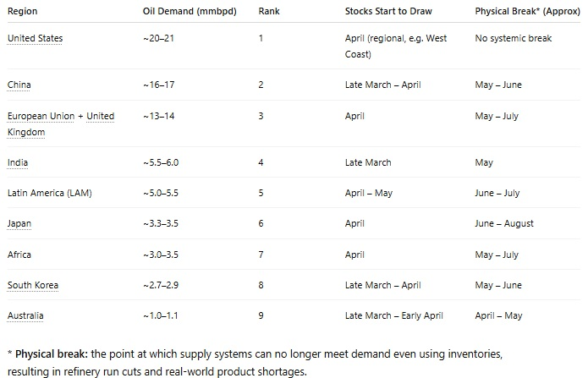
Task: Open the South Korea link
Action: click(33, 285)
